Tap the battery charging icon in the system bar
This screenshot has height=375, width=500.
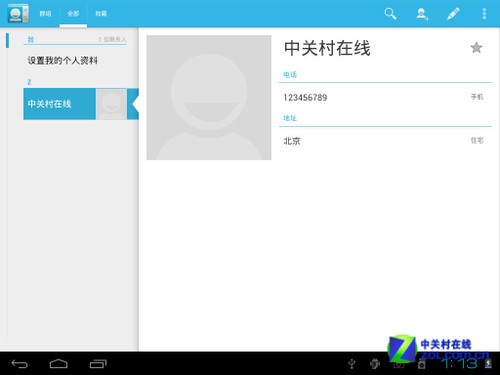(x=488, y=363)
